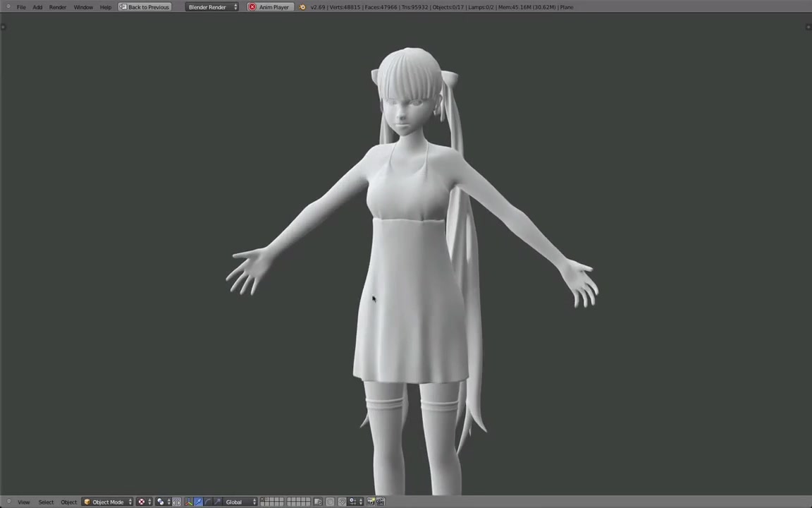Screen dimensions: 812x508
Task: Click the Verts:48815 statistic
Action: coord(344,7)
